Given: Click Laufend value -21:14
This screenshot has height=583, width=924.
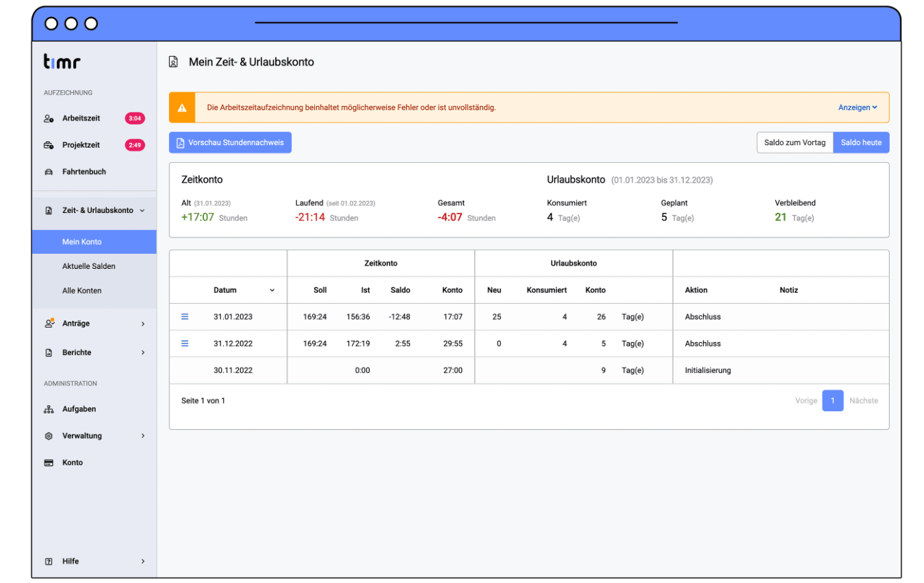Looking at the screenshot, I should [310, 218].
